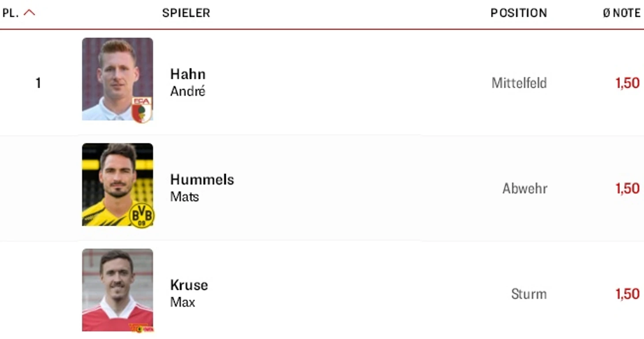The height and width of the screenshot is (339, 644).
Task: Click FC Augsburg club badge on Hahn photo
Action: 142,110
